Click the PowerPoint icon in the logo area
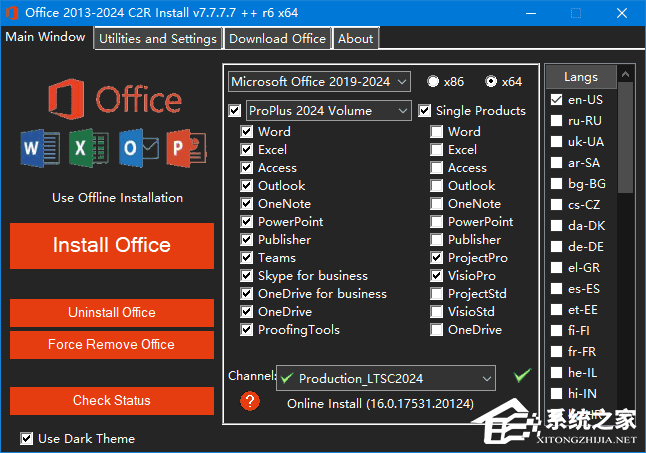646x453 pixels. [x=187, y=148]
